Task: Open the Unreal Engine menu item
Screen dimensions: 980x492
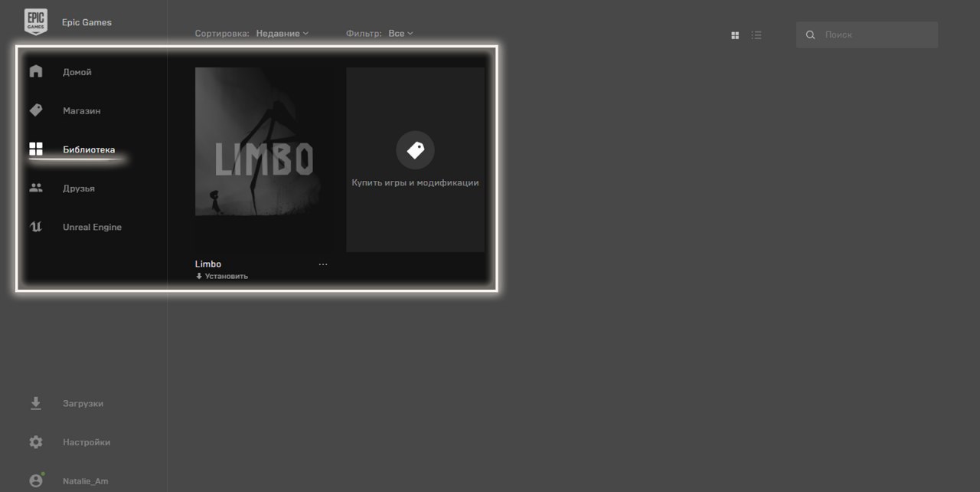Action: tap(92, 227)
